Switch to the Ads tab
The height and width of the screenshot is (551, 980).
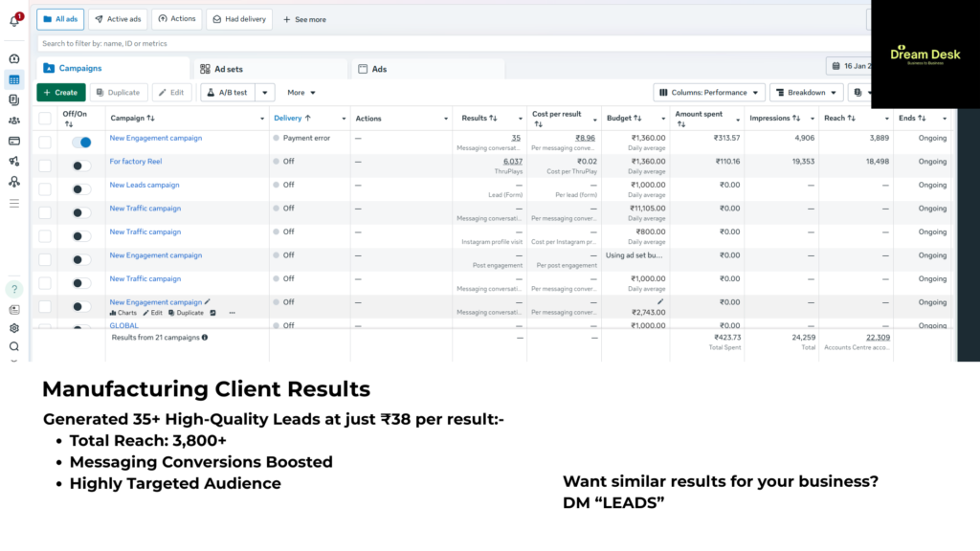click(379, 69)
